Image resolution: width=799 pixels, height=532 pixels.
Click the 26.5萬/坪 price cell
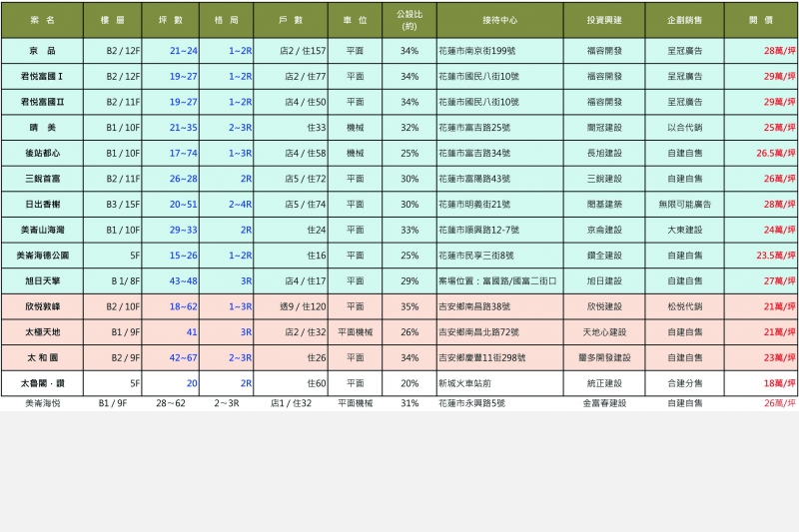(x=761, y=154)
